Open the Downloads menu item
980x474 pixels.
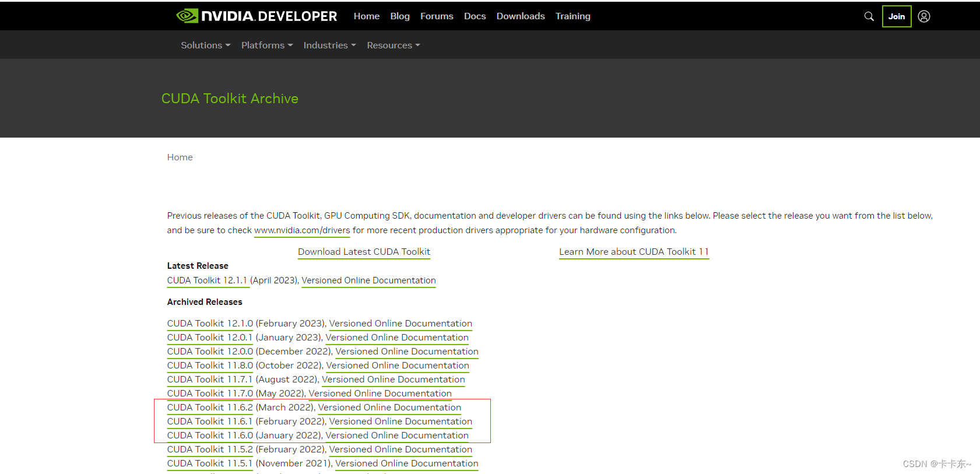521,16
